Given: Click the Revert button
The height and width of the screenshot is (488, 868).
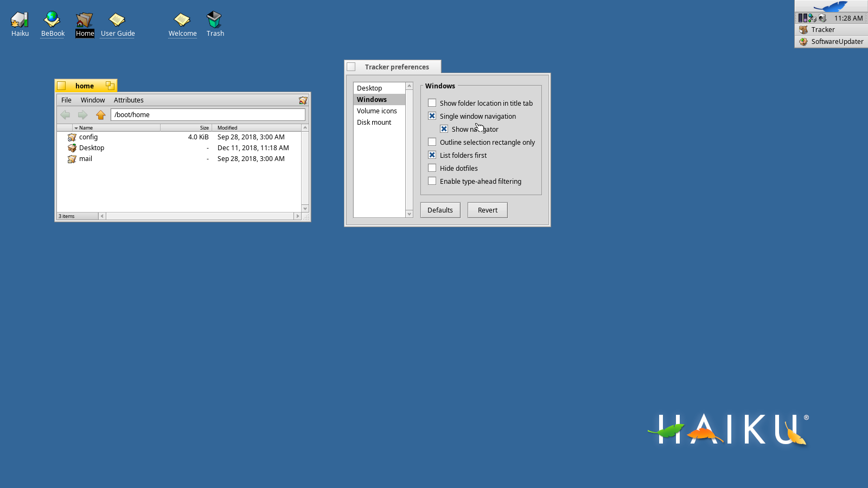Looking at the screenshot, I should [x=487, y=210].
